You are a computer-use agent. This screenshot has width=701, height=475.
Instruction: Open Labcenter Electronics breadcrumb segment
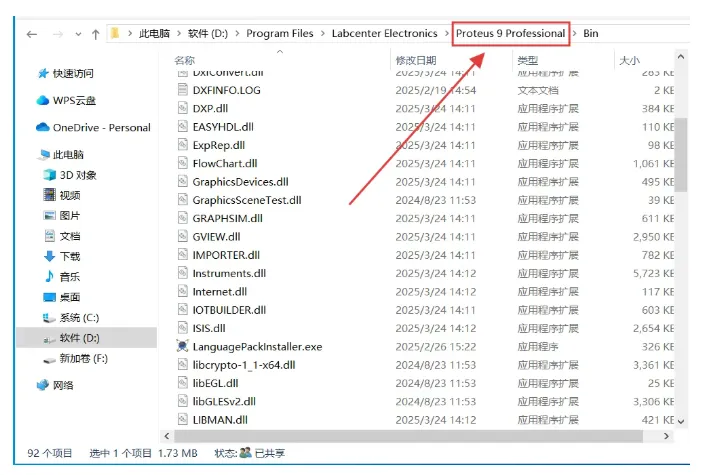[x=384, y=34]
